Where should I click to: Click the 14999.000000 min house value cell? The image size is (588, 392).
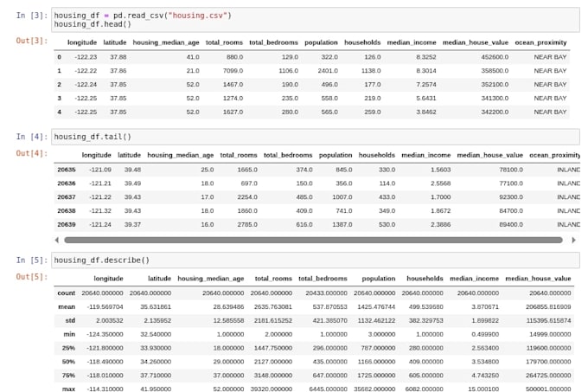coord(550,334)
